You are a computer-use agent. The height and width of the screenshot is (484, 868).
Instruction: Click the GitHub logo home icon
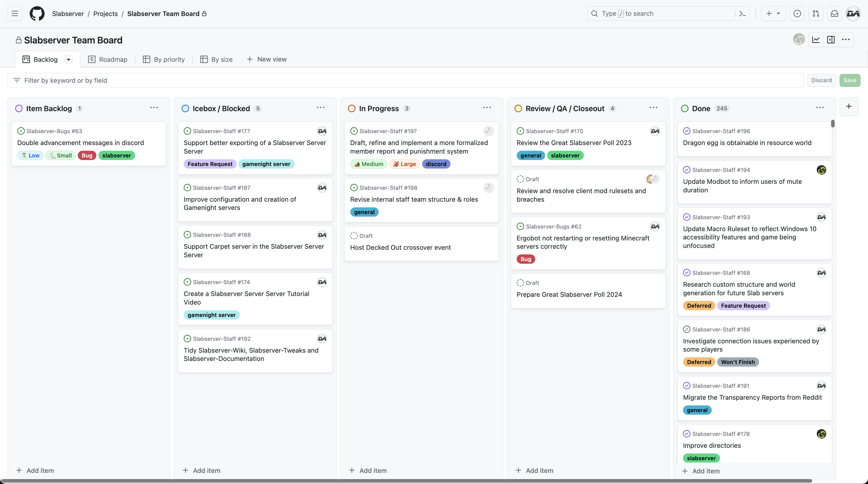point(37,13)
